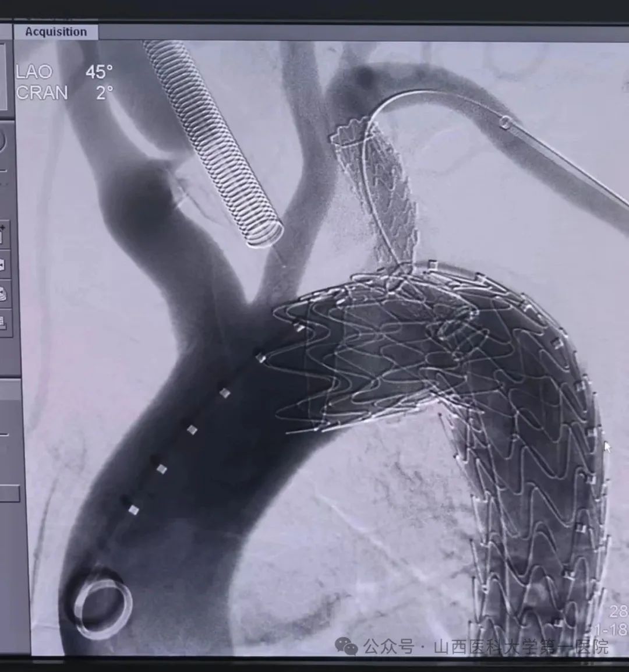
Task: Click the timestamp digits in bottom-right corner
Action: [x=618, y=620]
